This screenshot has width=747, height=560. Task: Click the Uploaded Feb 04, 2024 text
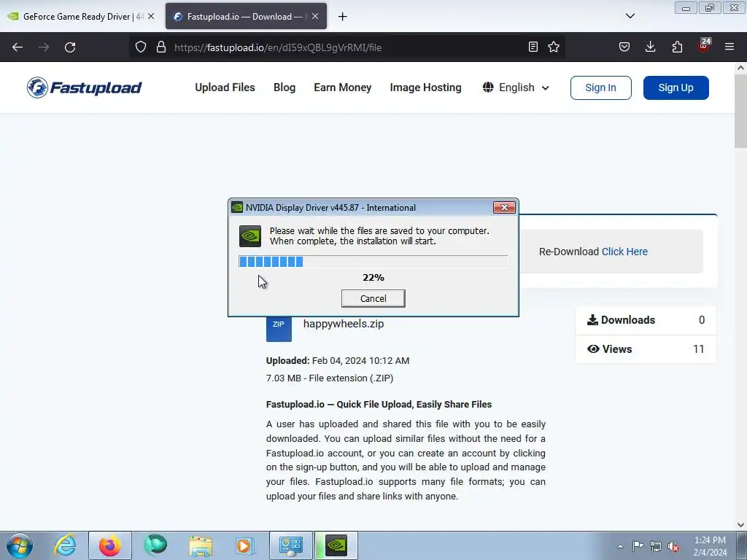[x=338, y=360]
